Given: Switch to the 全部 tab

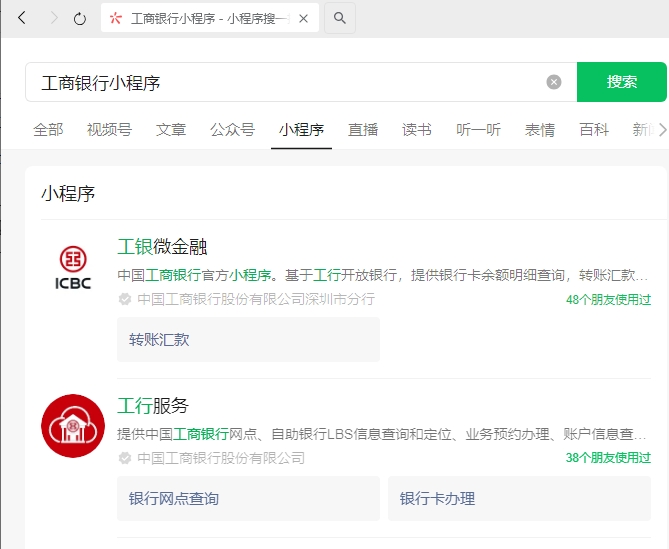Looking at the screenshot, I should (x=48, y=130).
